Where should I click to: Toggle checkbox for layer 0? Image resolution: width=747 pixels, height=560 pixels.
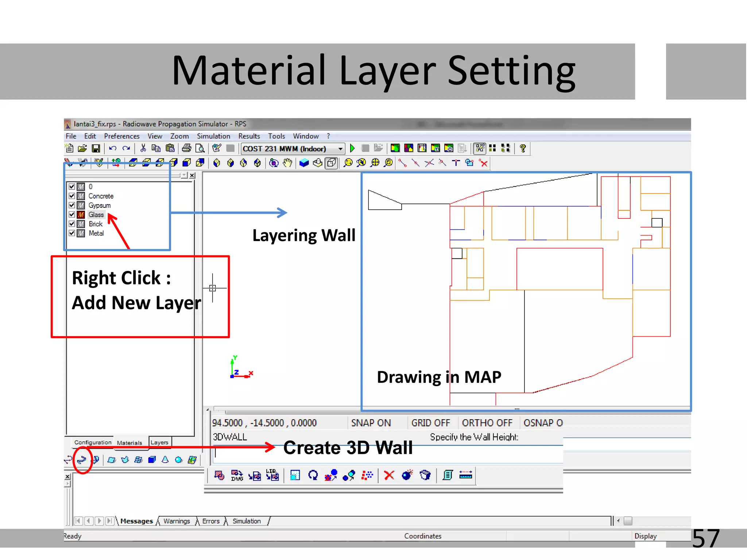coord(72,187)
